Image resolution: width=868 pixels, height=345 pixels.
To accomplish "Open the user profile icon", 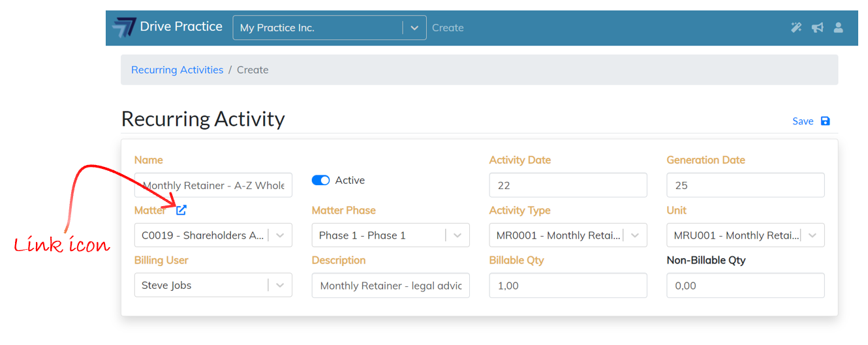I will (839, 27).
